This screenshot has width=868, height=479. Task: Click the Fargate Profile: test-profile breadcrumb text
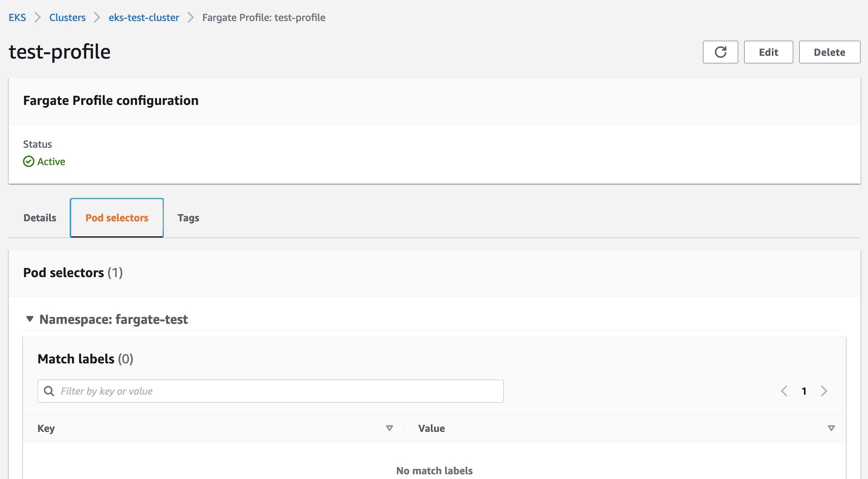264,17
